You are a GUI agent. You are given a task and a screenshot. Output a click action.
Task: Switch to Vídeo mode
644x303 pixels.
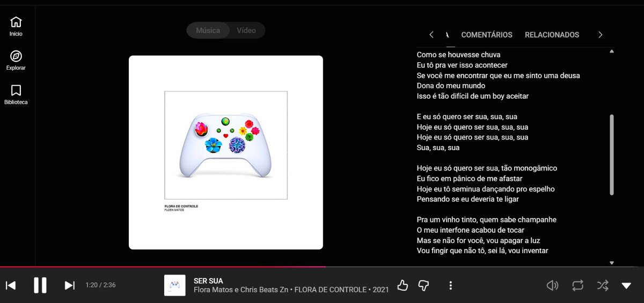tap(246, 31)
